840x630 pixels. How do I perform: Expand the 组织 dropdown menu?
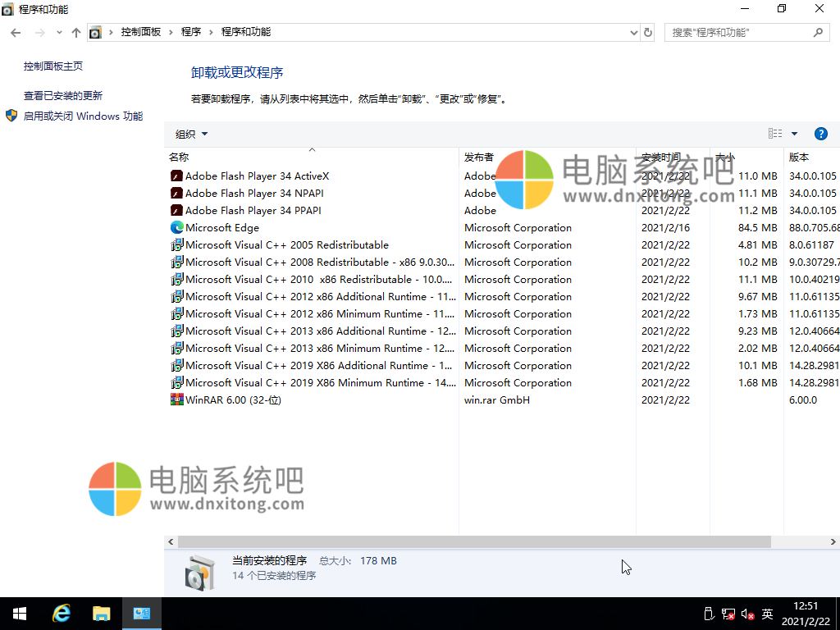coord(192,134)
